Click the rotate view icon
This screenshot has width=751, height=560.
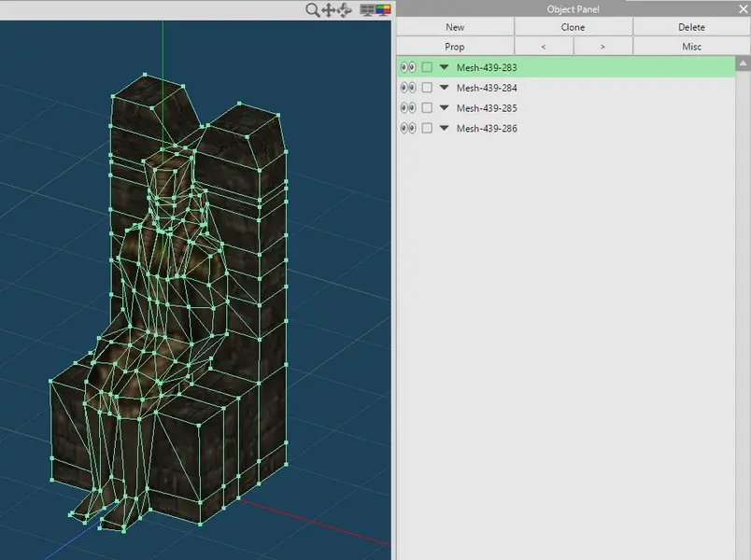point(344,9)
